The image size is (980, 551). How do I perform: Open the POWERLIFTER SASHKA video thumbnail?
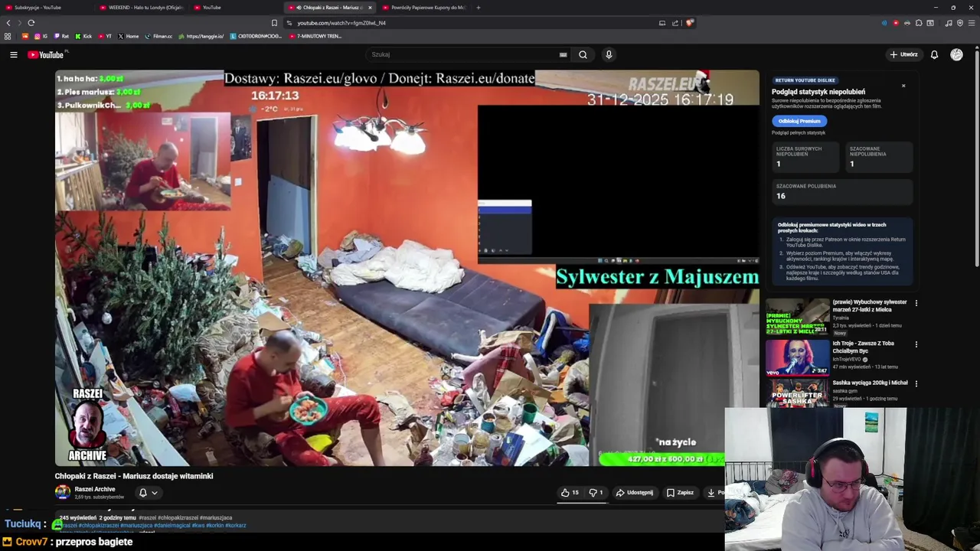click(x=797, y=393)
